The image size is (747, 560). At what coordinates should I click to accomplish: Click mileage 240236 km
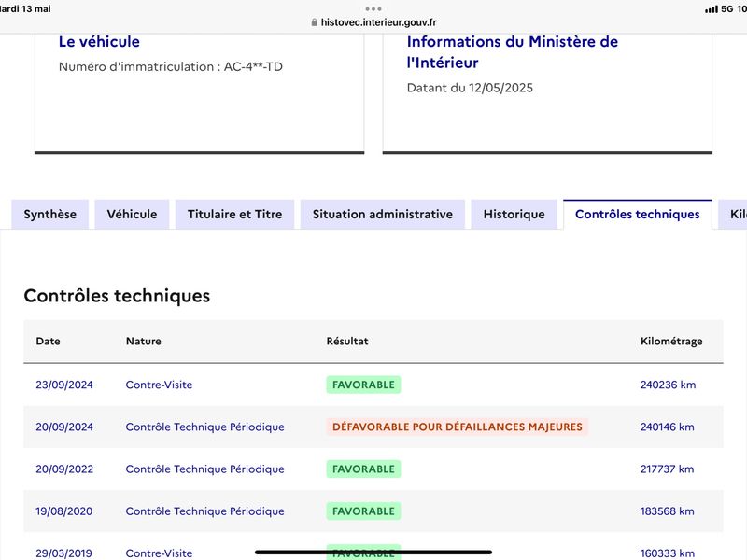coord(668,385)
